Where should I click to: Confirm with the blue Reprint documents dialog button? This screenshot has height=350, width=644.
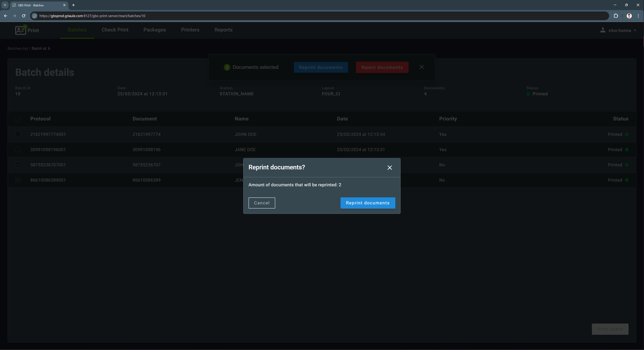tap(368, 203)
